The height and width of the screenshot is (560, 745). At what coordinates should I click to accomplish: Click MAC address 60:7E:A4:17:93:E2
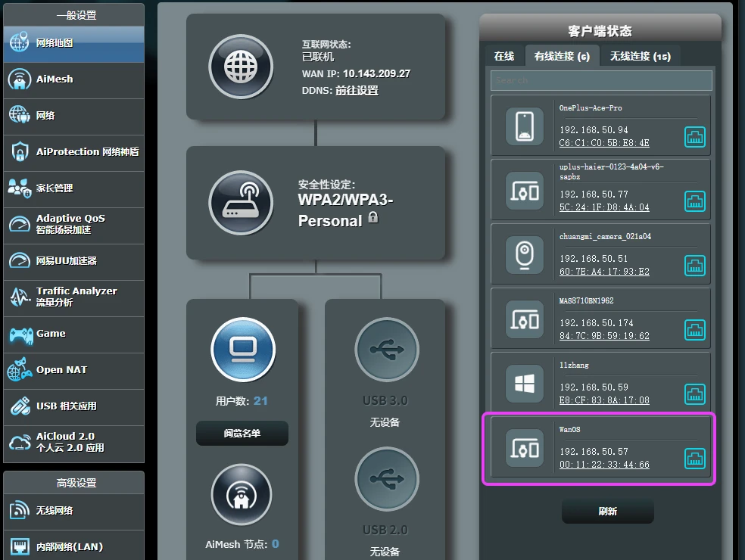tap(604, 272)
